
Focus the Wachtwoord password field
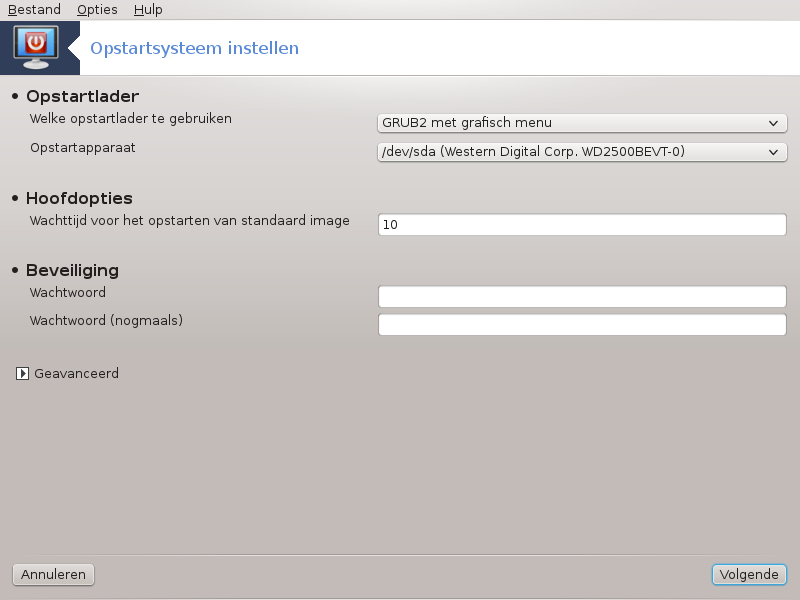click(582, 296)
